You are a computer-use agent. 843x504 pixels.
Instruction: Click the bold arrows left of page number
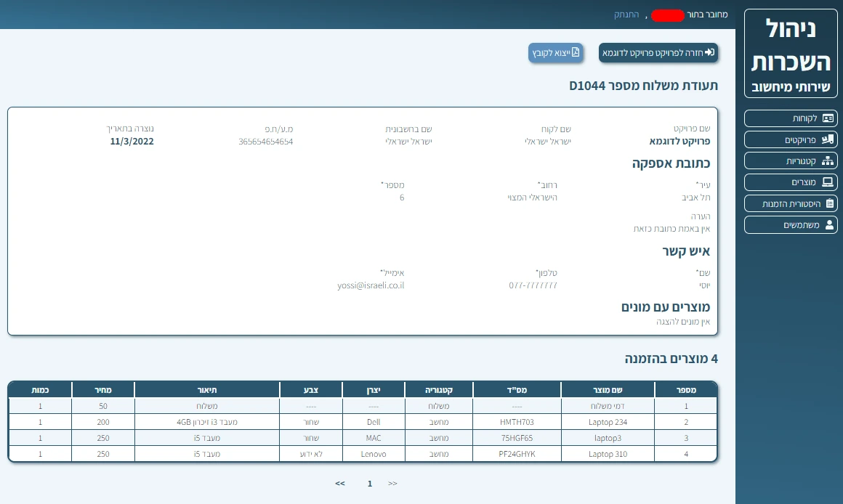[x=339, y=483]
